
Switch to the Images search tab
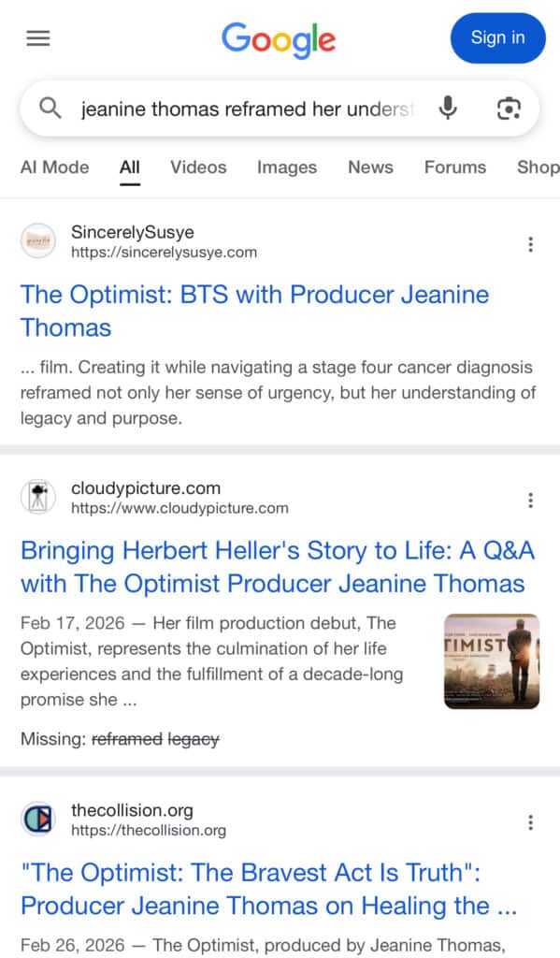pyautogui.click(x=286, y=167)
